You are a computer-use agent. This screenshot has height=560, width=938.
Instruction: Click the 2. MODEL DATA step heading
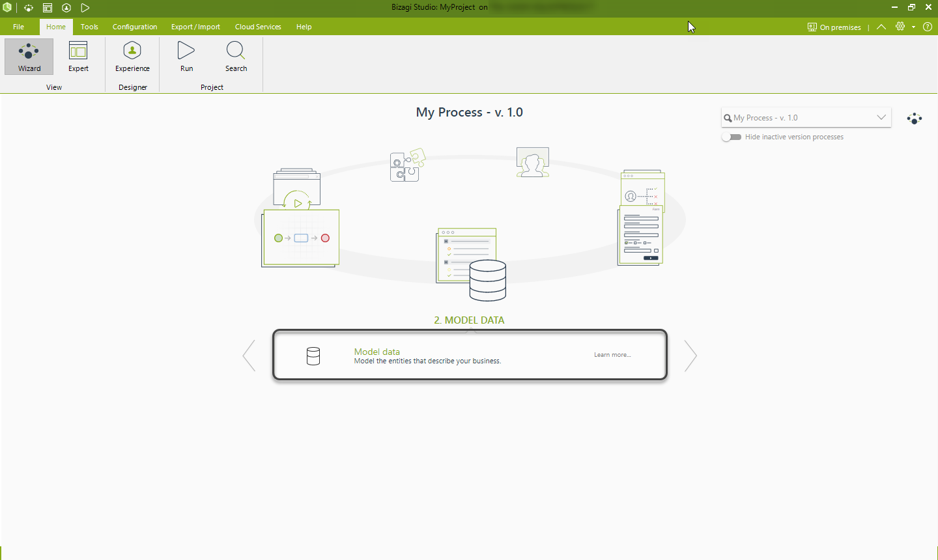click(x=469, y=320)
